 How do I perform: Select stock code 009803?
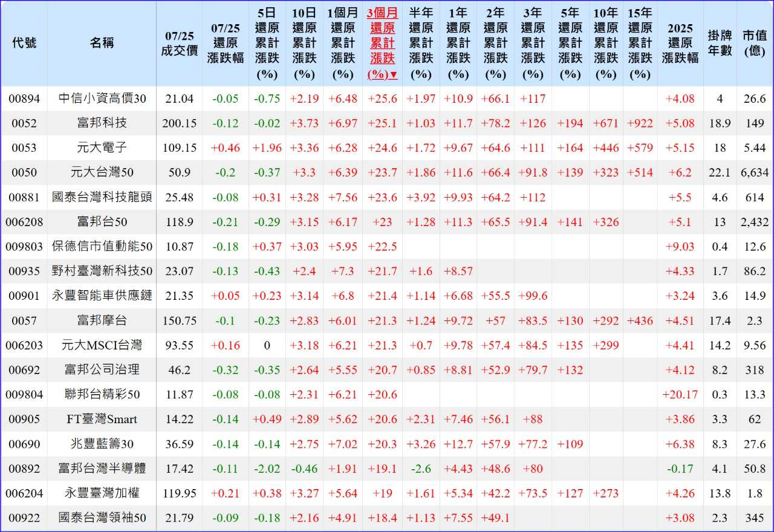pos(24,247)
